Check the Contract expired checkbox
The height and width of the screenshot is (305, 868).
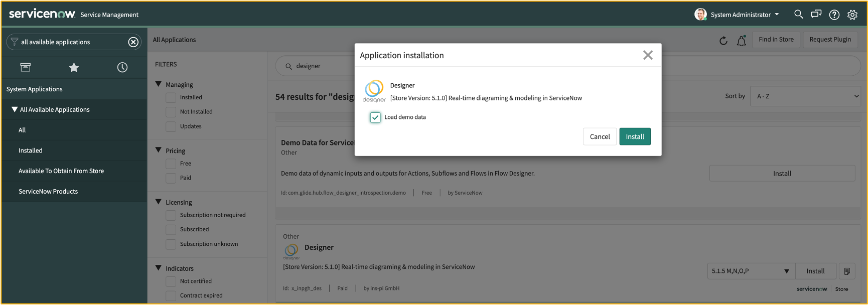pos(171,296)
